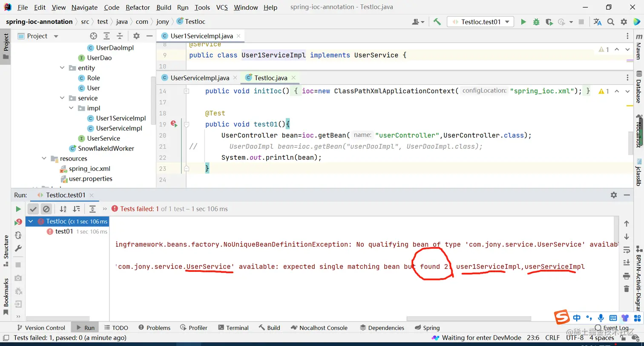Click the CRLF line separator indicator
Image resolution: width=644 pixels, height=346 pixels.
point(552,338)
